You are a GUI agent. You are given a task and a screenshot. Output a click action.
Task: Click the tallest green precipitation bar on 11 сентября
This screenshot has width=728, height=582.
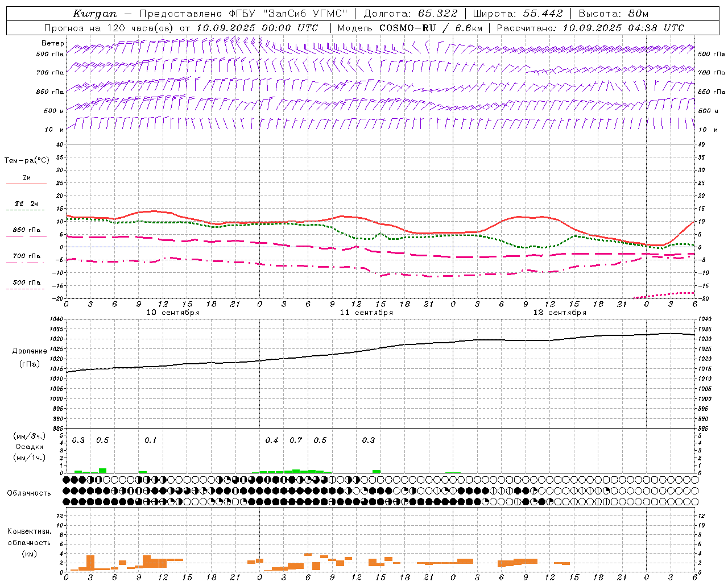pos(296,471)
